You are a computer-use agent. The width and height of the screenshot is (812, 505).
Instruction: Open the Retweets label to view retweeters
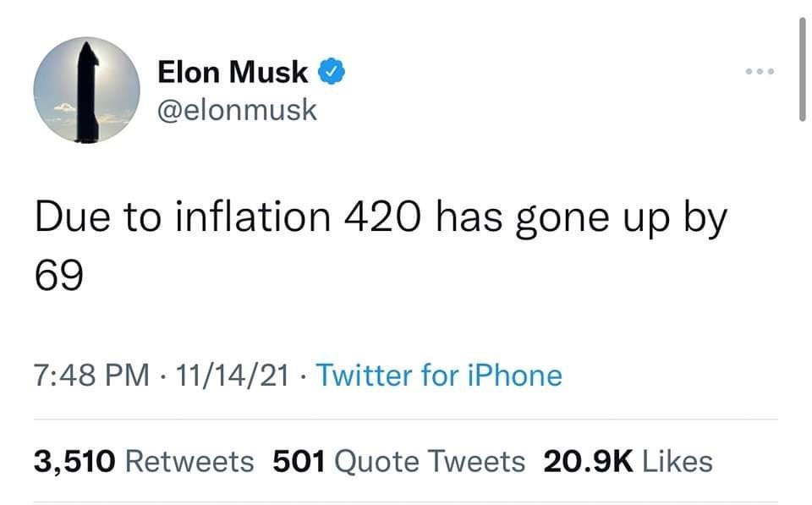189,462
